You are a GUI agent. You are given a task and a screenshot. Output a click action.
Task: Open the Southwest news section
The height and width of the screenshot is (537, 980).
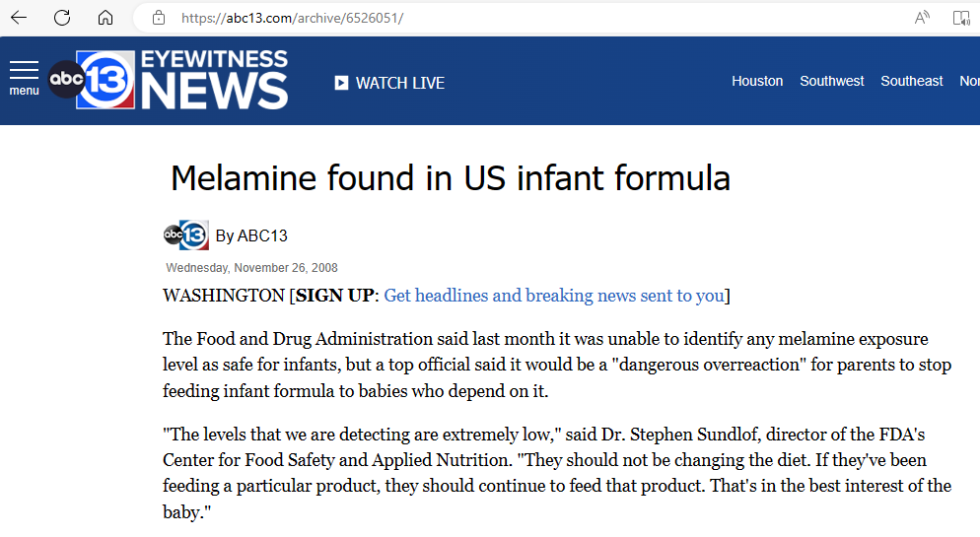coord(832,81)
